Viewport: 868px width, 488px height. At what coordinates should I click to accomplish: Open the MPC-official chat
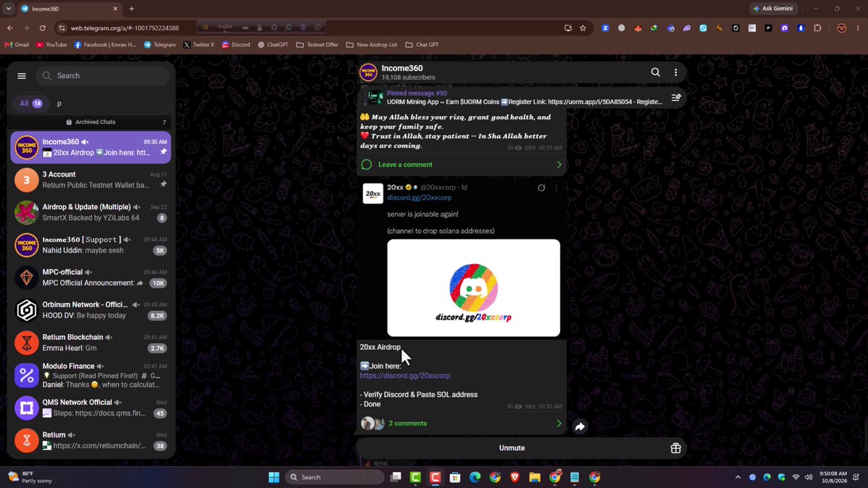click(x=91, y=278)
